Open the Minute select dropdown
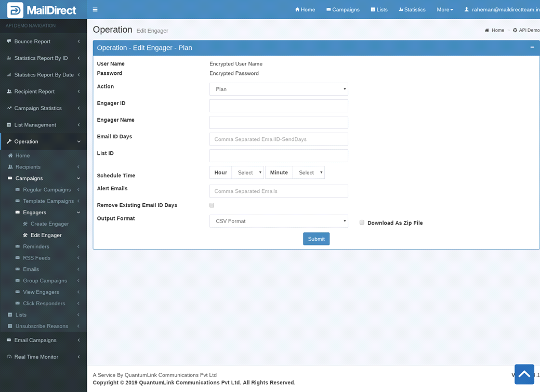Screen dimensions: 540x392 click(x=308, y=173)
